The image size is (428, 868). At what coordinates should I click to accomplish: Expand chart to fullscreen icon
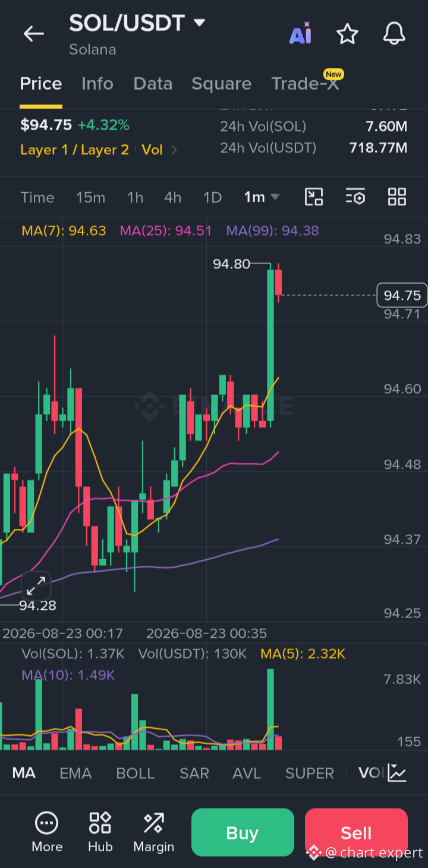point(36,586)
